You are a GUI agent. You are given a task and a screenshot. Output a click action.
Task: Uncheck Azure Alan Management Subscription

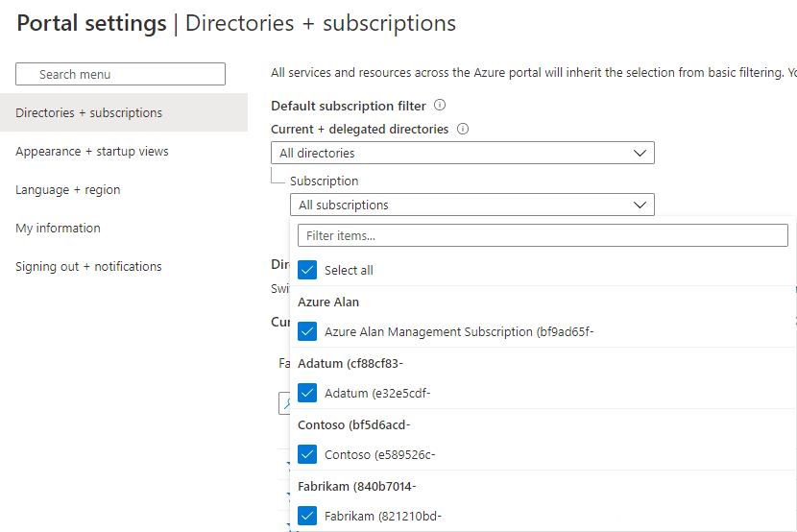click(x=307, y=331)
